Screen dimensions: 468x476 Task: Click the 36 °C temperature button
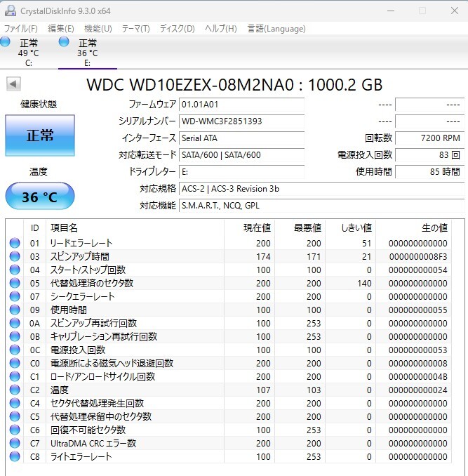coord(40,197)
